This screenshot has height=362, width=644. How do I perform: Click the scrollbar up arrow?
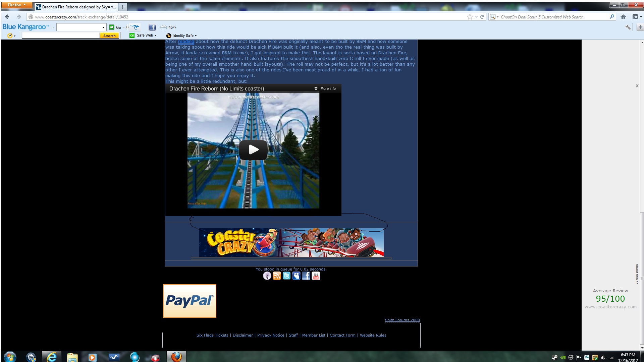click(x=642, y=43)
